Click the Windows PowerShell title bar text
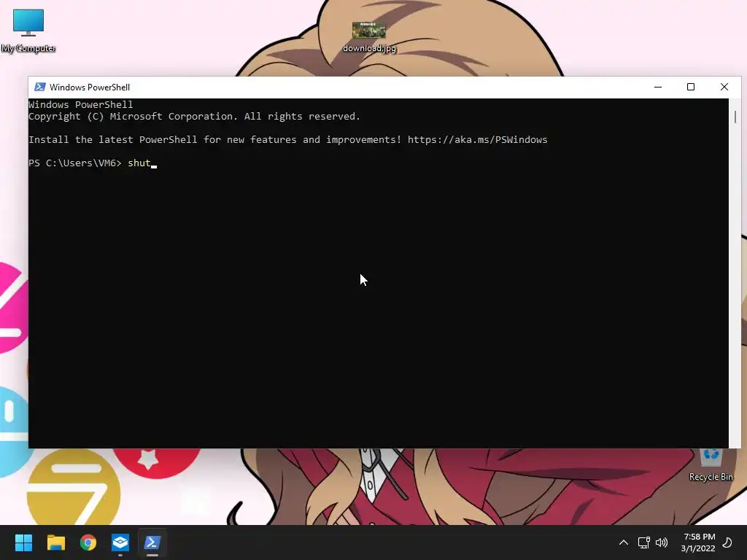 click(90, 87)
